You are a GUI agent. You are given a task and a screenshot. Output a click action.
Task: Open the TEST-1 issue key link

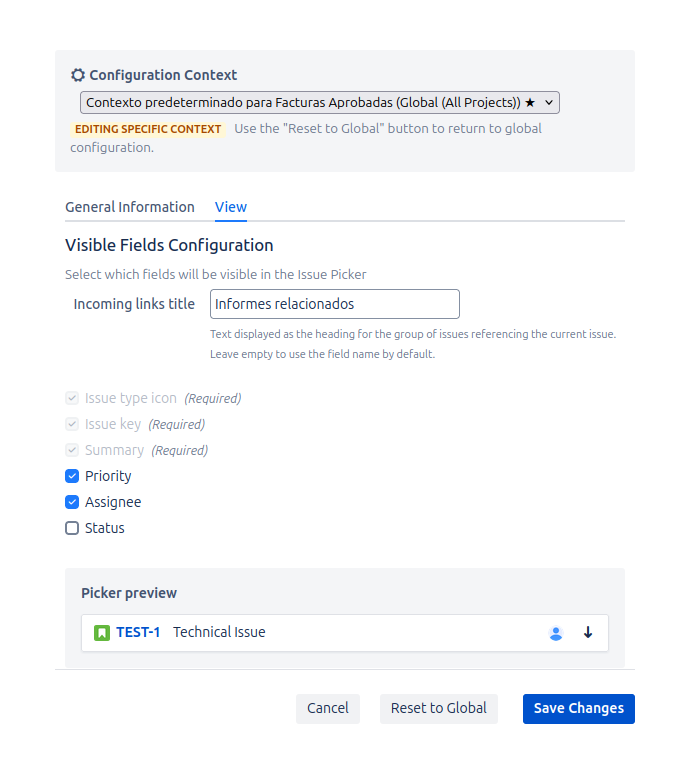point(138,632)
